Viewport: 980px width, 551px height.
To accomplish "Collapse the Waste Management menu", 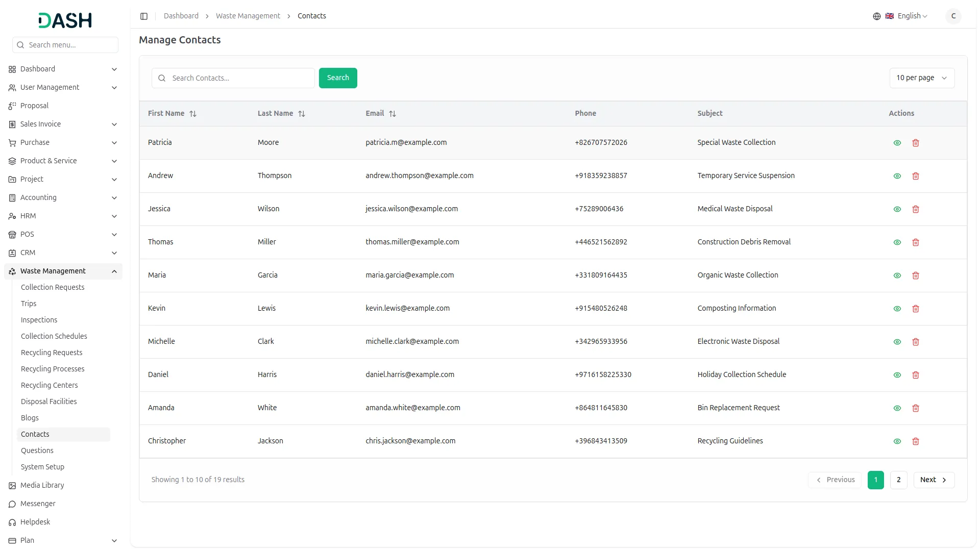I will pos(114,271).
